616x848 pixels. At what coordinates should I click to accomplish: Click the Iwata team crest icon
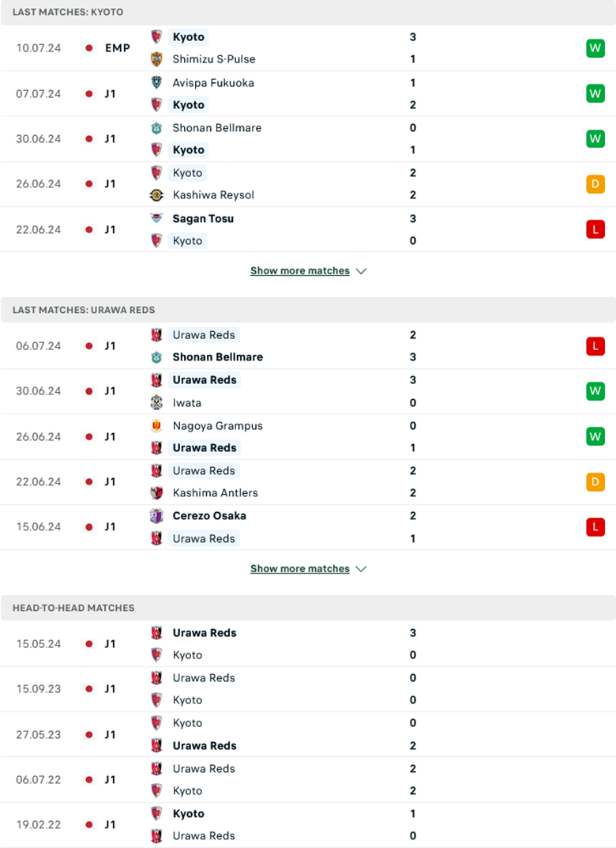(x=156, y=402)
